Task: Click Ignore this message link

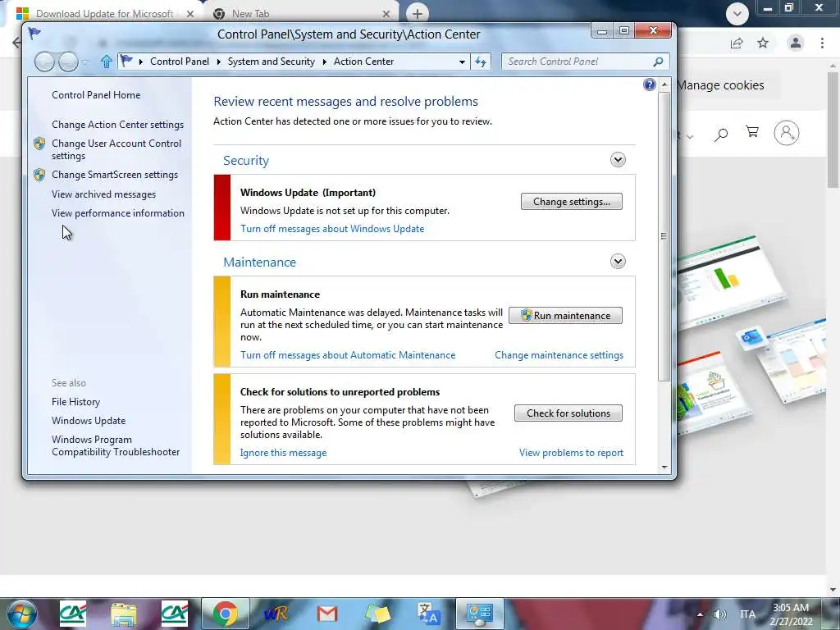Action: tap(283, 453)
